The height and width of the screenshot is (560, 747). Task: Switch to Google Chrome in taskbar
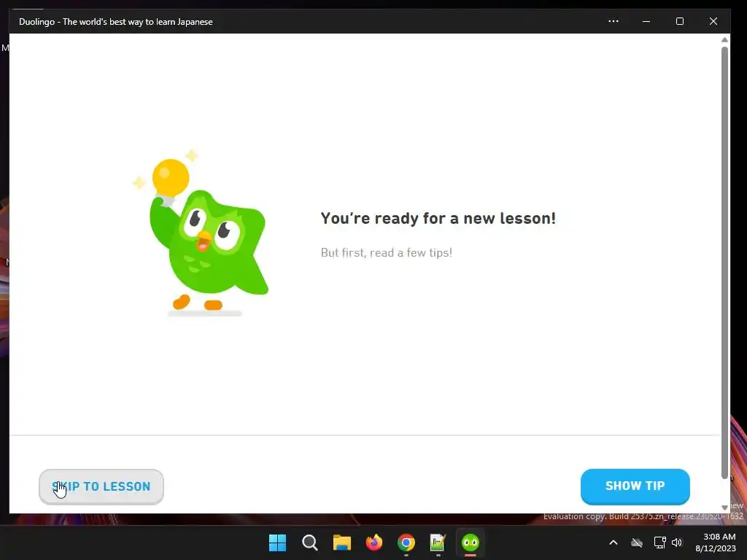coord(406,542)
